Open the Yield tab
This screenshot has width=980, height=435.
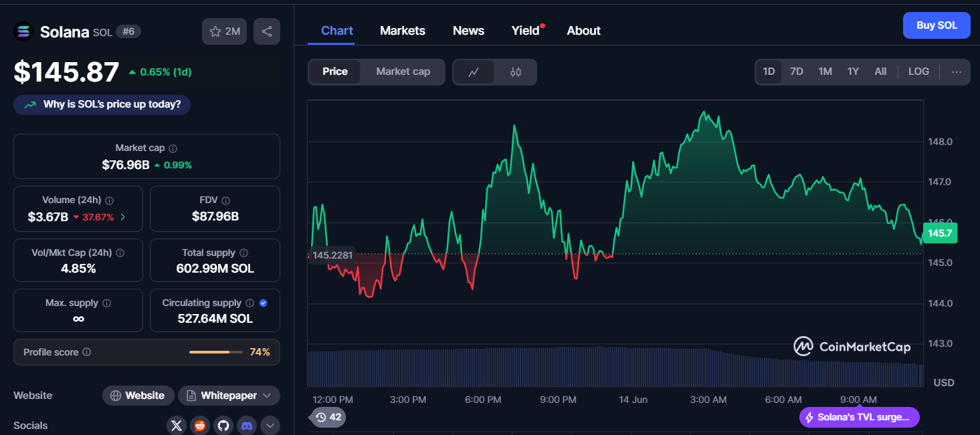tap(526, 31)
